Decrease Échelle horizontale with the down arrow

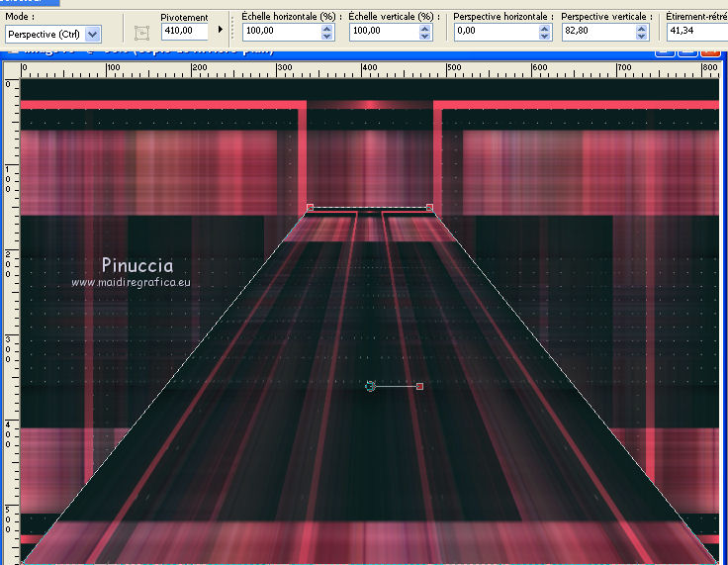327,36
